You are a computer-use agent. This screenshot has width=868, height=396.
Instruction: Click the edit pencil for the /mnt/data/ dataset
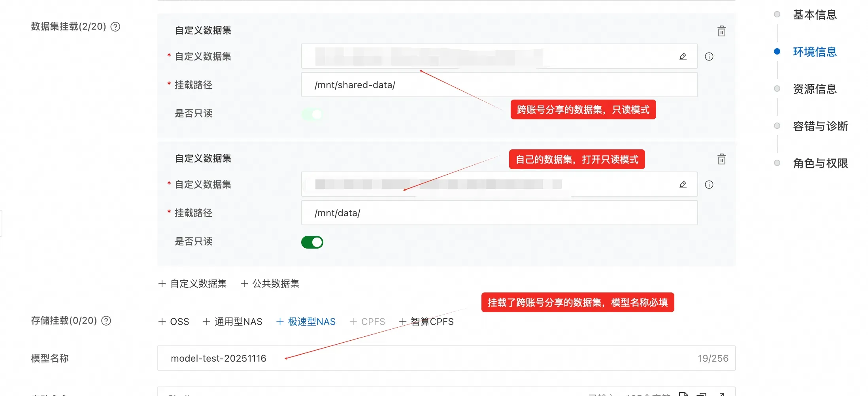(x=683, y=185)
